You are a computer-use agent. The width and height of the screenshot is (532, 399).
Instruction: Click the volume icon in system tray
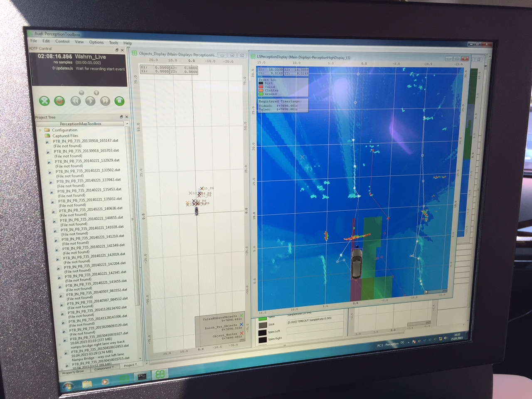[446, 338]
